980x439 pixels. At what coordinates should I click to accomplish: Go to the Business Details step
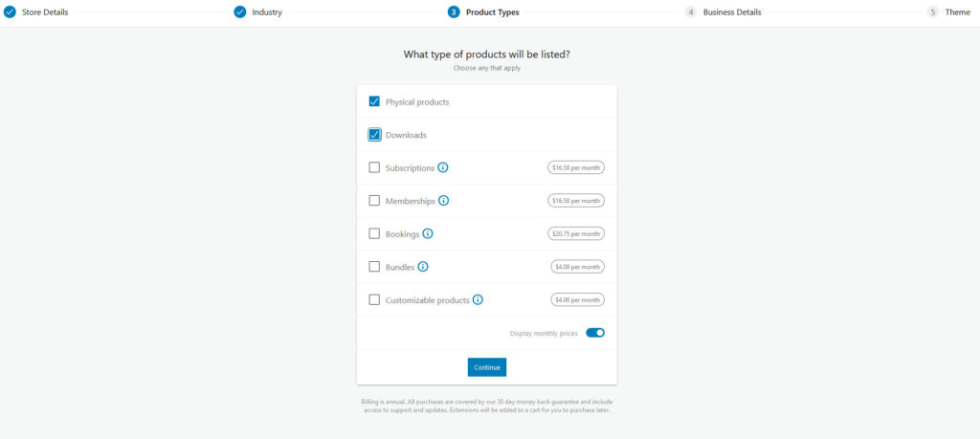coord(732,11)
